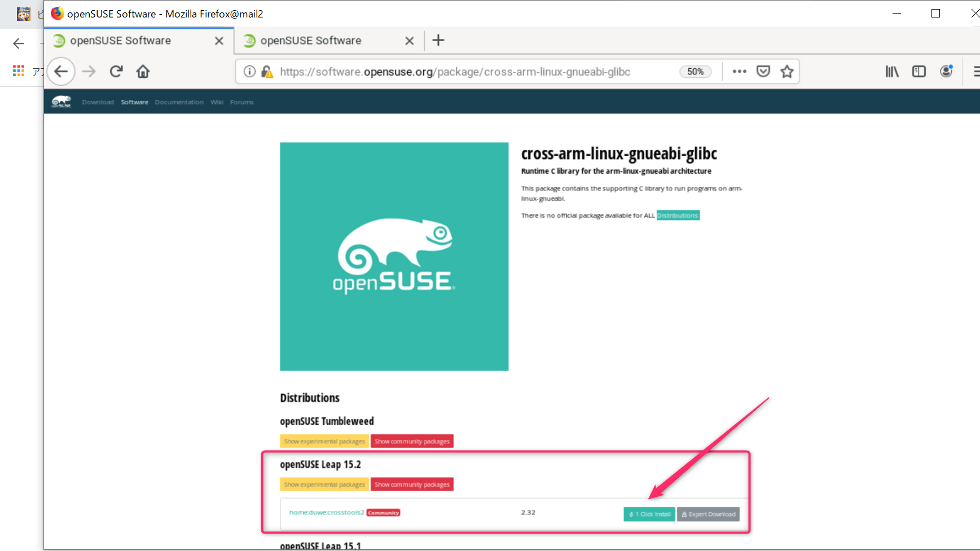Close the first openSUSE Software tab
The height and width of the screenshot is (551, 980).
219,41
